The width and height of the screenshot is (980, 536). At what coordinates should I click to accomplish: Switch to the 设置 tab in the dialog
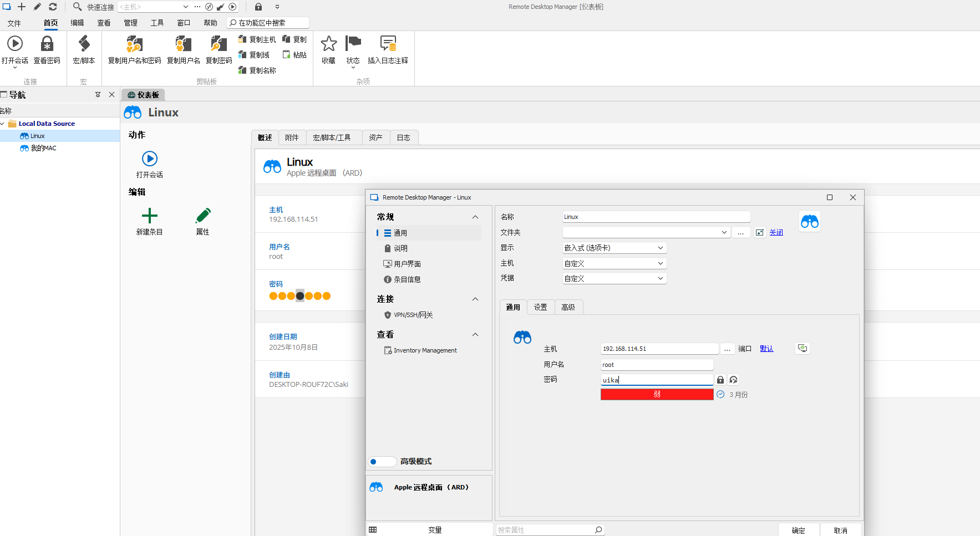pos(541,307)
